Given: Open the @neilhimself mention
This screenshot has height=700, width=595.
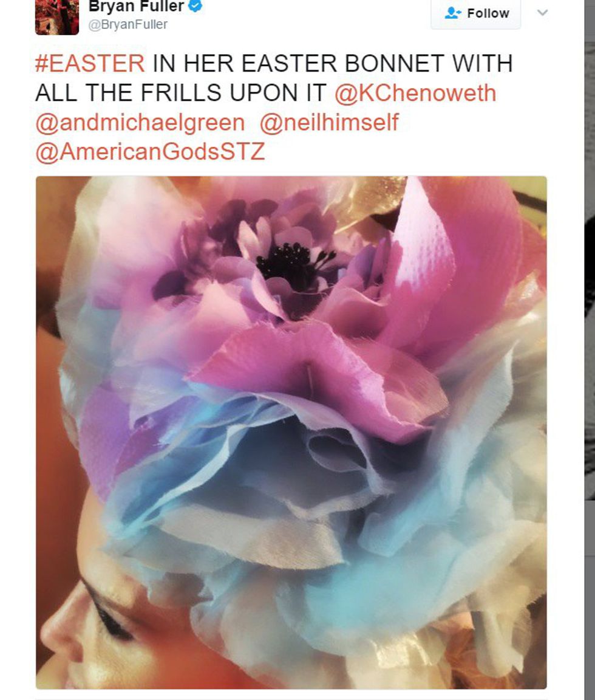Looking at the screenshot, I should point(329,122).
